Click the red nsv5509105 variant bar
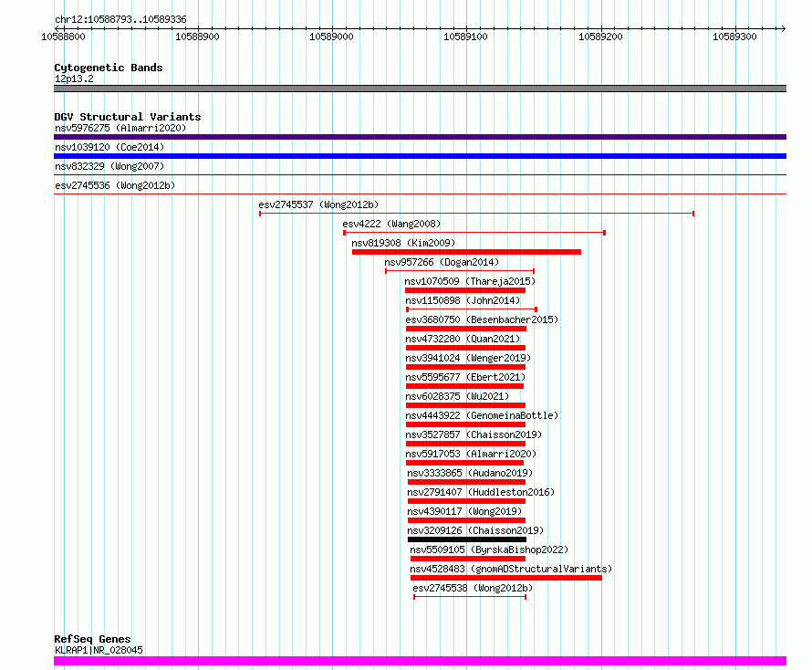812x670 pixels. click(x=468, y=559)
